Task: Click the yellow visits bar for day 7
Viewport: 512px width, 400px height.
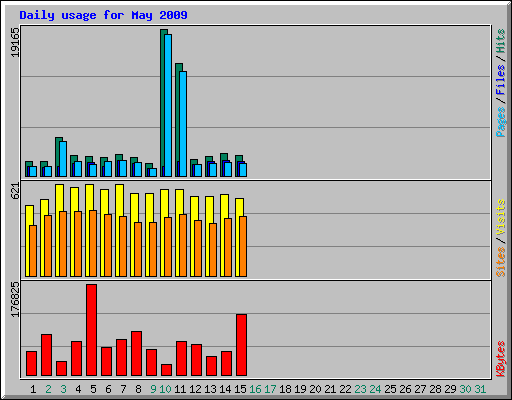Action: pyautogui.click(x=118, y=230)
